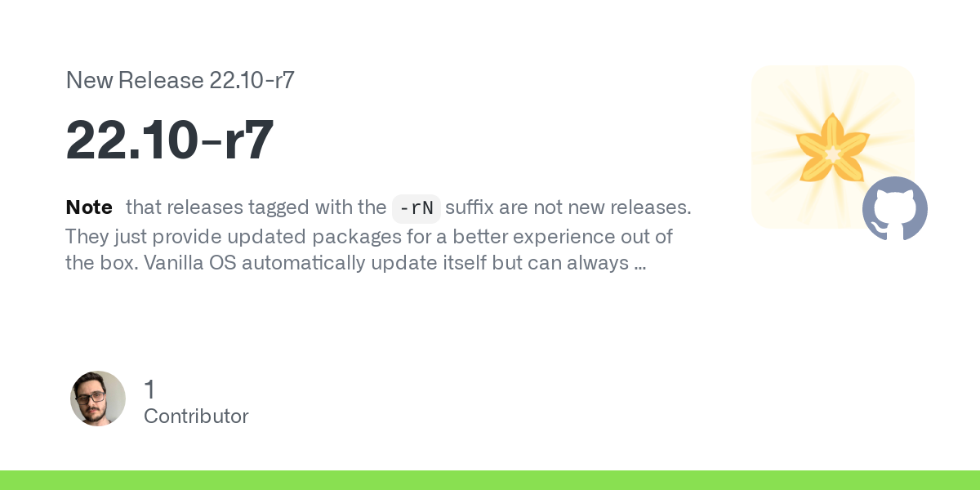Screen dimensions: 980x490
Task: Click the contributor count number '1'
Action: click(x=149, y=390)
